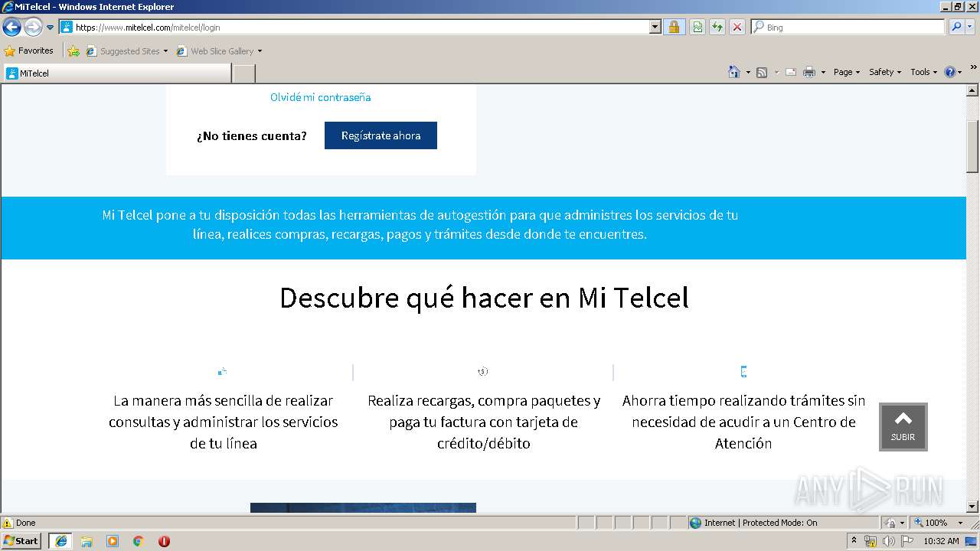Go forward with the Forward arrow
980x551 pixels.
[33, 27]
